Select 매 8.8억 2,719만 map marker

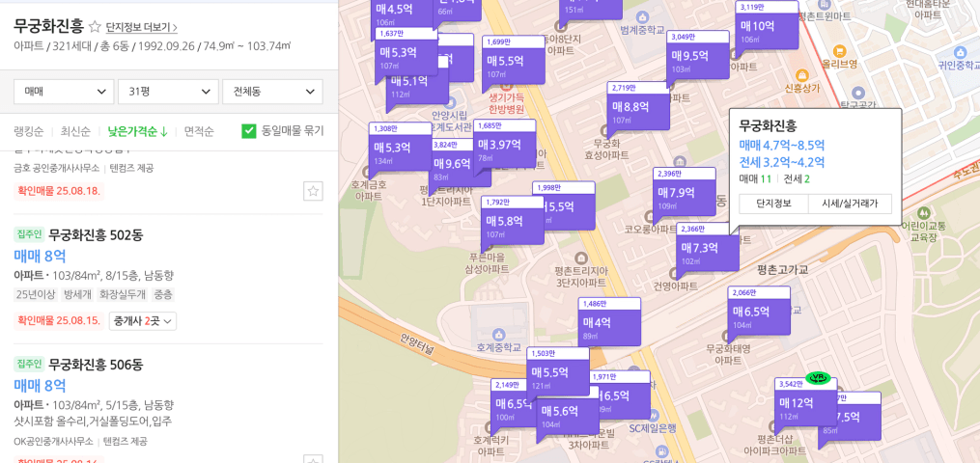click(638, 109)
